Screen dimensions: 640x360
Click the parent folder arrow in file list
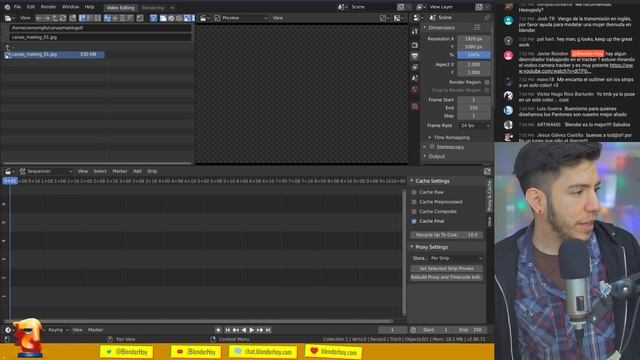pos(7,48)
